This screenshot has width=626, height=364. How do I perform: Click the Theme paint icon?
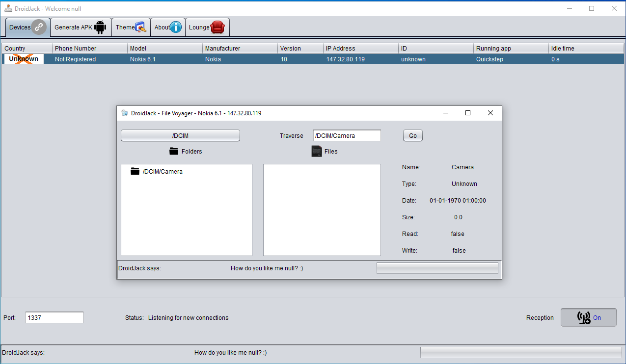(141, 27)
